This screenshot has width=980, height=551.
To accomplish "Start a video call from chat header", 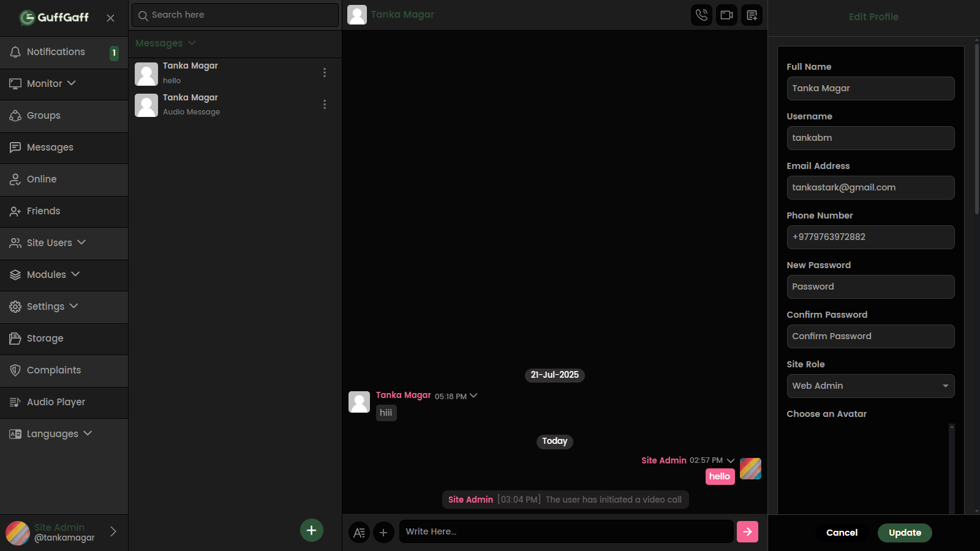I will click(726, 15).
